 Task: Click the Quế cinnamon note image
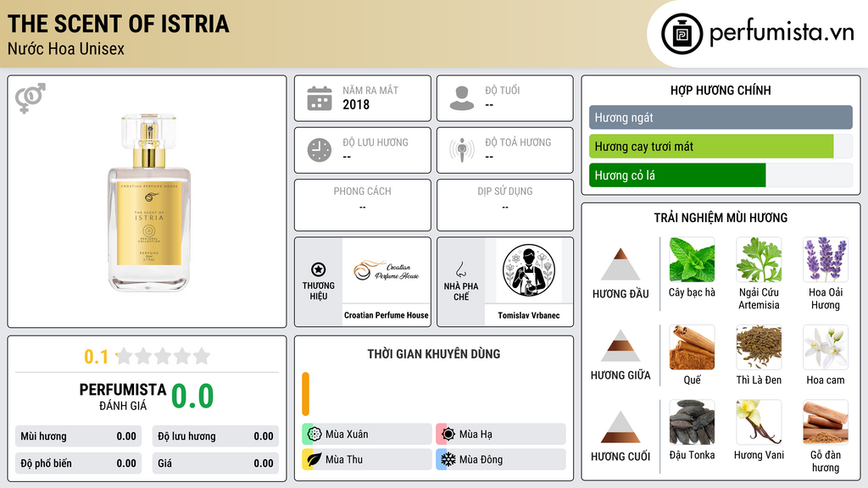692,347
